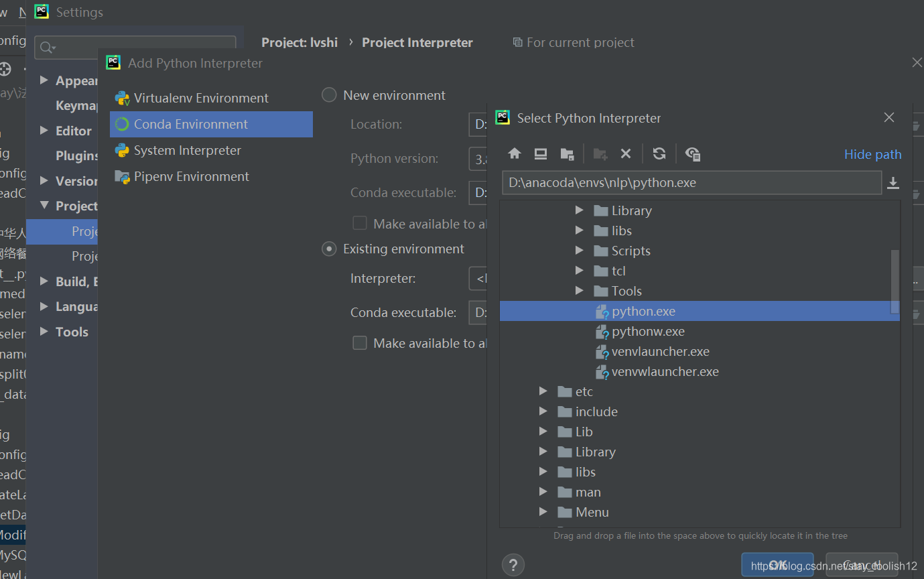The image size is (924, 579).
Task: Expand the Tools folder
Action: [580, 291]
